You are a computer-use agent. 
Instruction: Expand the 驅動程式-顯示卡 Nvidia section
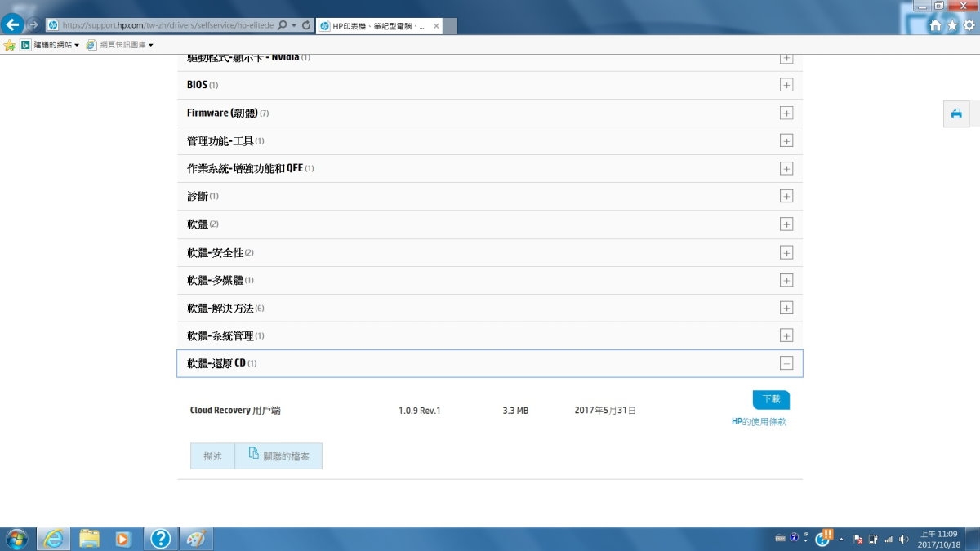tap(786, 59)
